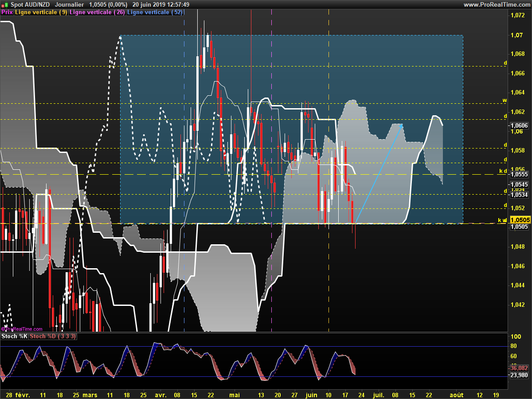This screenshot has height=399, width=532.
Task: Click the mai label on date axis
Action: click(235, 394)
